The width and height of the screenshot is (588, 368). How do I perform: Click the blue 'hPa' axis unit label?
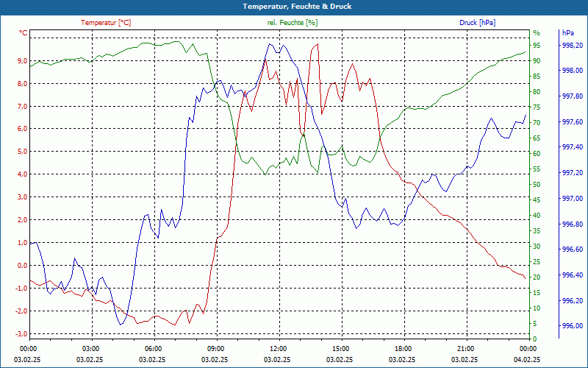[x=567, y=33]
